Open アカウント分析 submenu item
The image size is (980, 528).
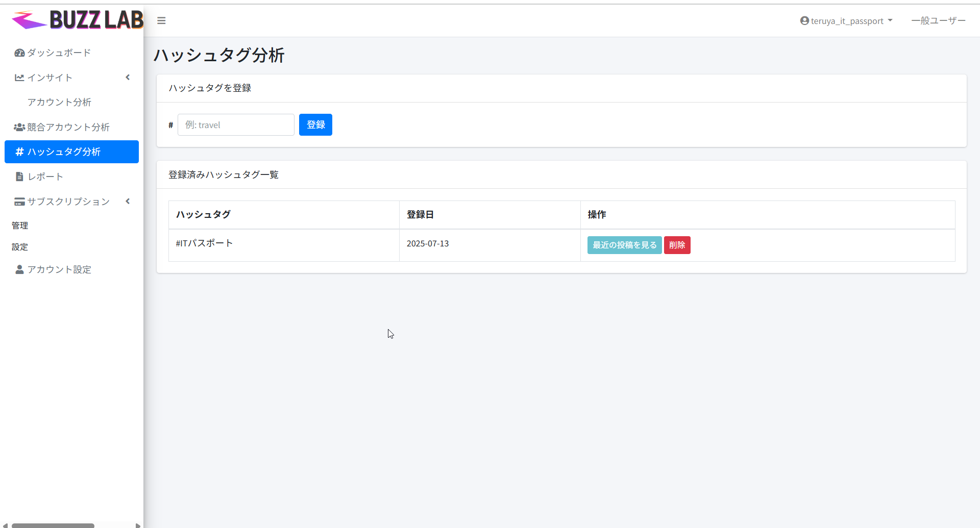(59, 103)
